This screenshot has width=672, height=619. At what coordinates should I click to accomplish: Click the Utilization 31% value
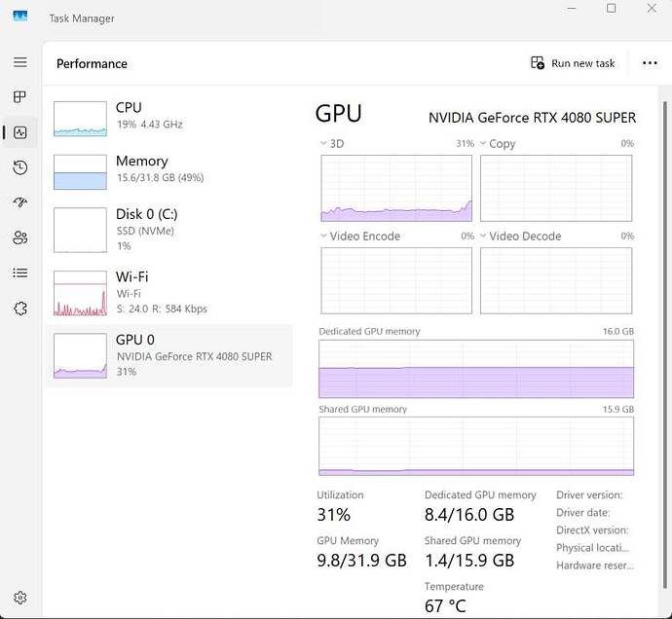[x=333, y=515]
